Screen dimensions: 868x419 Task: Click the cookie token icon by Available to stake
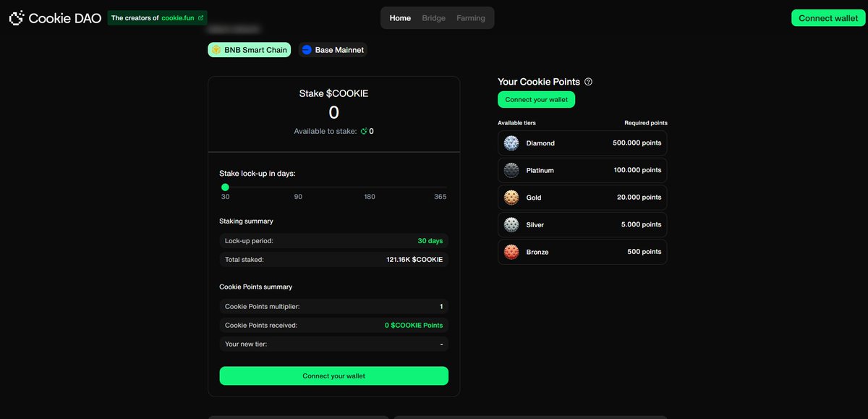(364, 131)
